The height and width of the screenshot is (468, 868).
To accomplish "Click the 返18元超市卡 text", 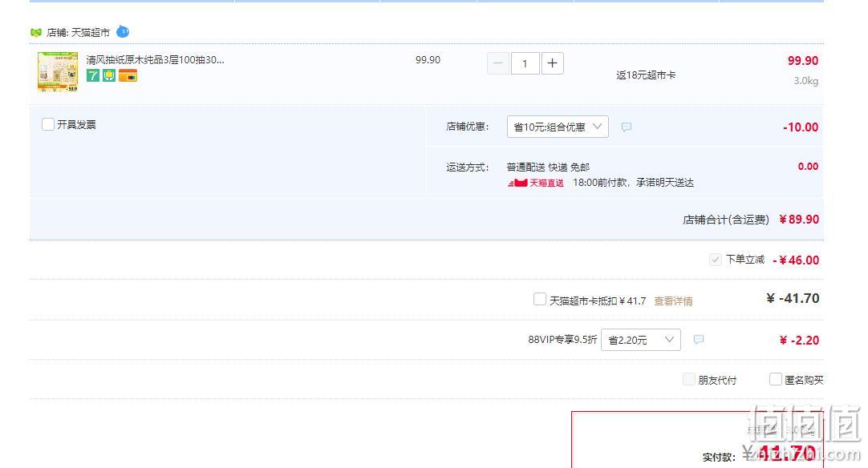I will pyautogui.click(x=646, y=75).
